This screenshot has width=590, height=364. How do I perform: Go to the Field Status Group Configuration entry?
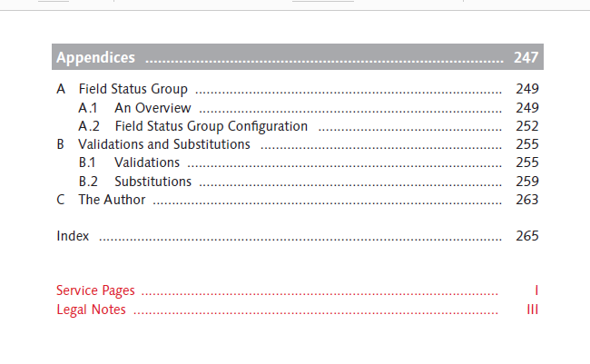click(x=211, y=126)
